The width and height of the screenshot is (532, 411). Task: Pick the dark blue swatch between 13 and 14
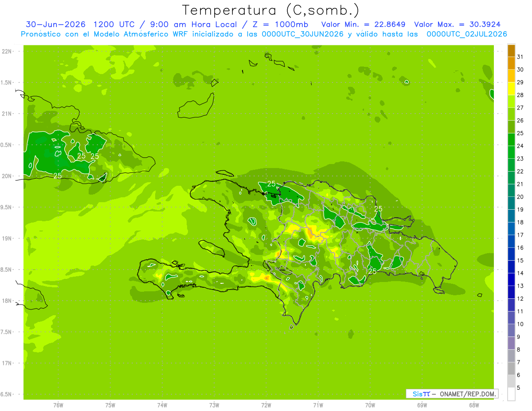tap(511, 280)
